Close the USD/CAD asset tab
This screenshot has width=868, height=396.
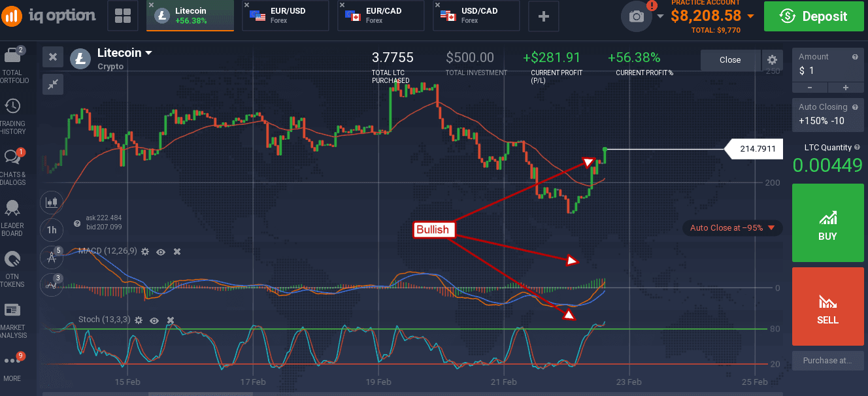437,5
